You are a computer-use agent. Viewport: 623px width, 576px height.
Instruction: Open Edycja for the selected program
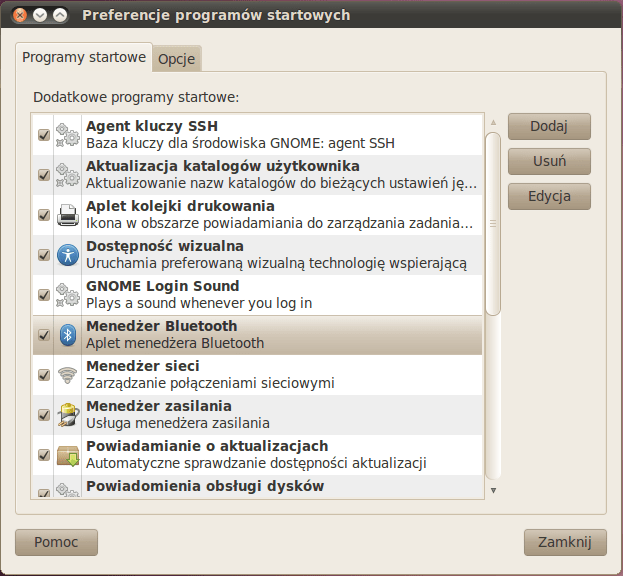549,196
